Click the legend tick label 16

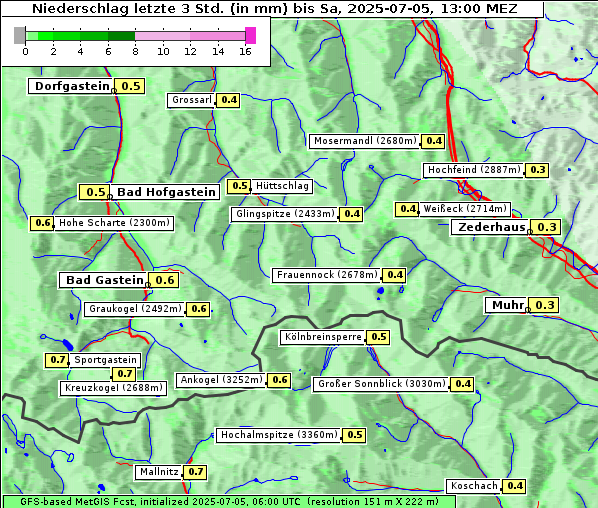[245, 51]
